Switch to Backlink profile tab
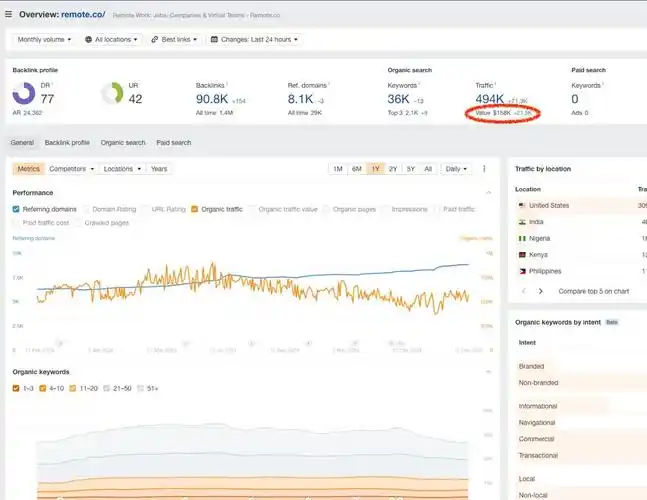Image resolution: width=647 pixels, height=500 pixels. [x=67, y=142]
